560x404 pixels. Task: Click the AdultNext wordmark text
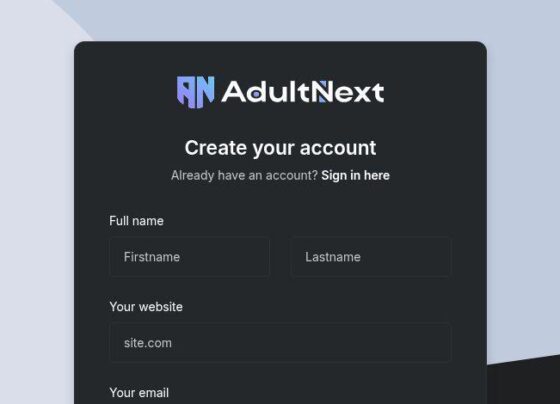pos(303,92)
